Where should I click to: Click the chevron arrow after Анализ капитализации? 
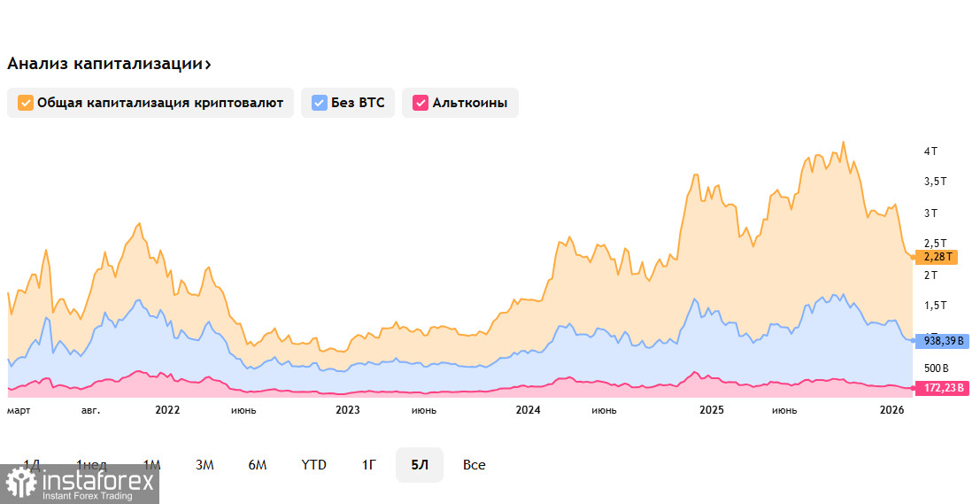click(207, 65)
